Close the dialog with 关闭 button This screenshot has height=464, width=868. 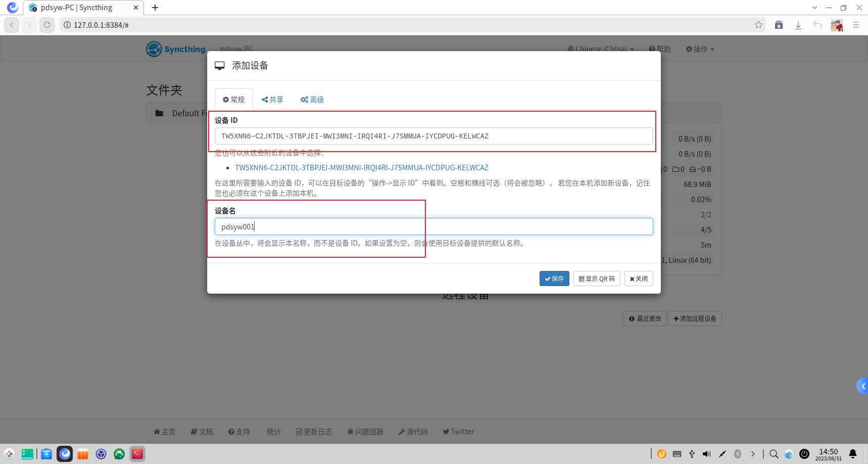coord(639,279)
